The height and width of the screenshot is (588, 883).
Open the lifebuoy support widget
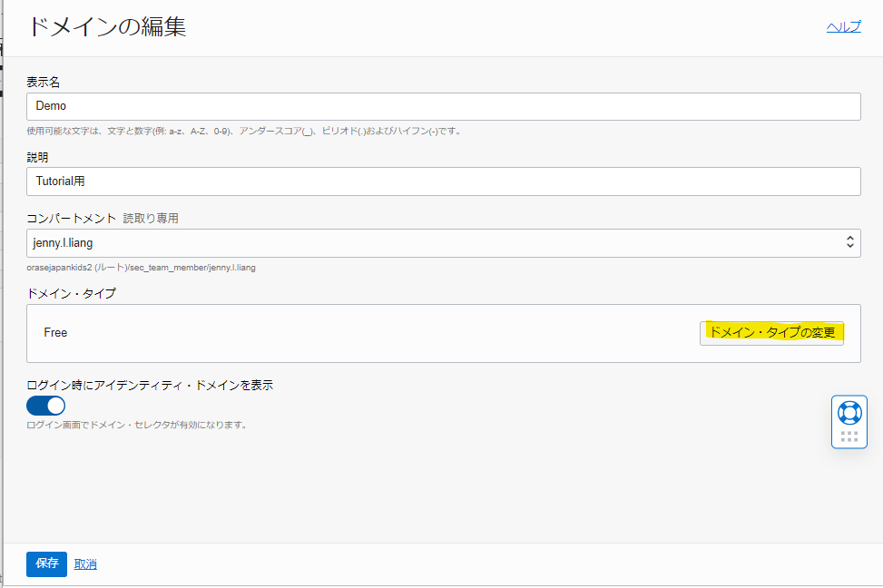click(849, 413)
